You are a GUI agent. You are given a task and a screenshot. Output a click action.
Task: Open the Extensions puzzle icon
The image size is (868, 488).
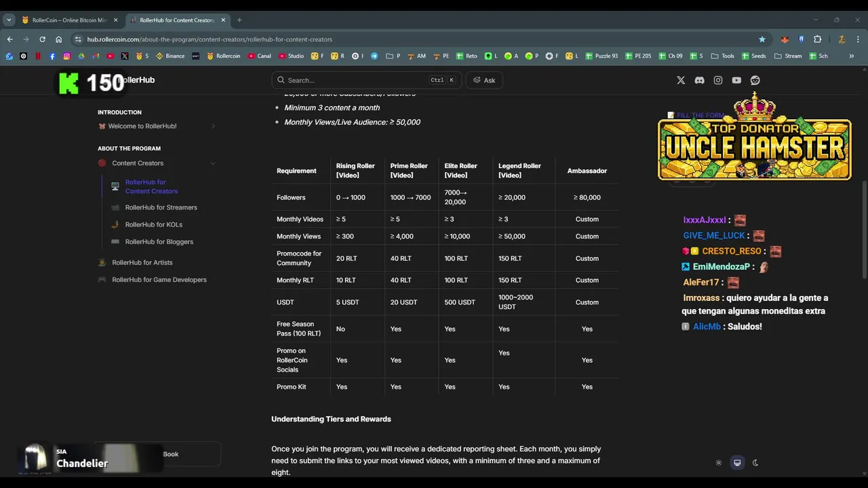click(x=817, y=39)
